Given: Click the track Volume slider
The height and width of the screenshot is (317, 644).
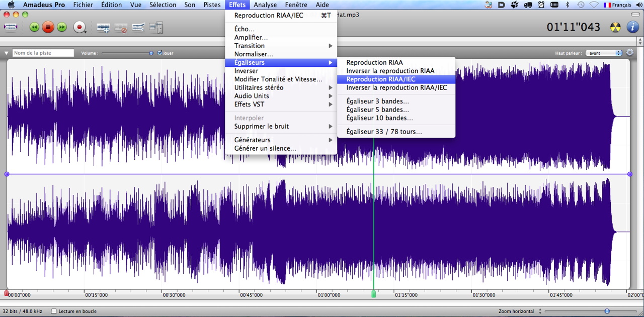Looking at the screenshot, I should [127, 53].
